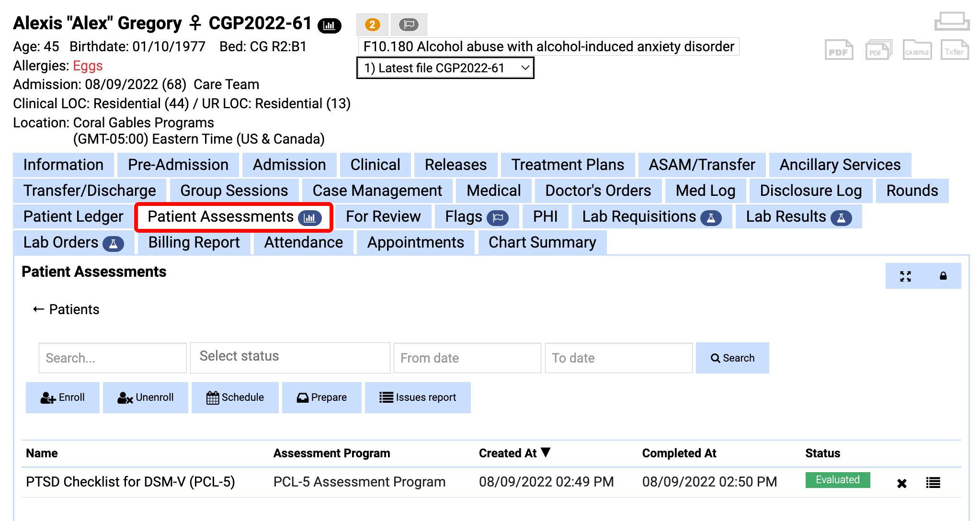
Task: Open the Select status dropdown
Action: (x=290, y=357)
